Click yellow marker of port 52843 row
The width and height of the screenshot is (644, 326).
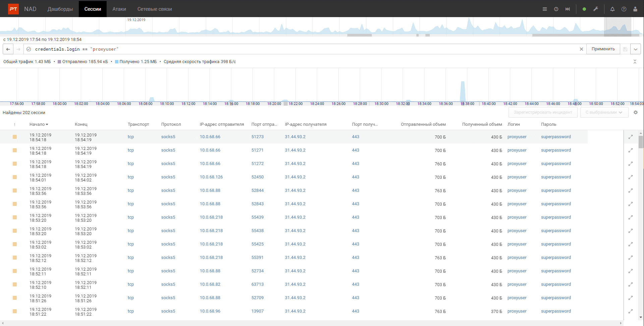pyautogui.click(x=15, y=204)
